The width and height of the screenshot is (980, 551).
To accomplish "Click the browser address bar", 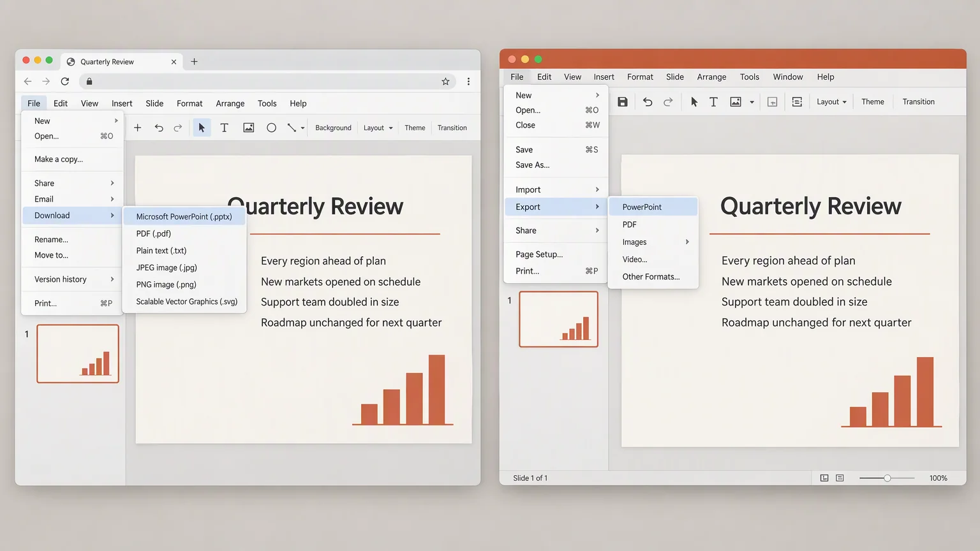I will point(267,81).
